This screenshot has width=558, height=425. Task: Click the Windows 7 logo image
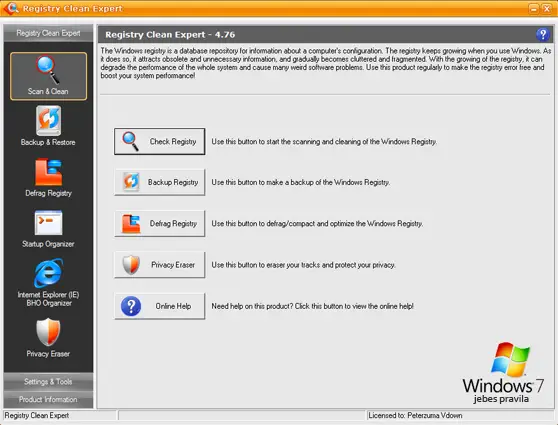[503, 373]
